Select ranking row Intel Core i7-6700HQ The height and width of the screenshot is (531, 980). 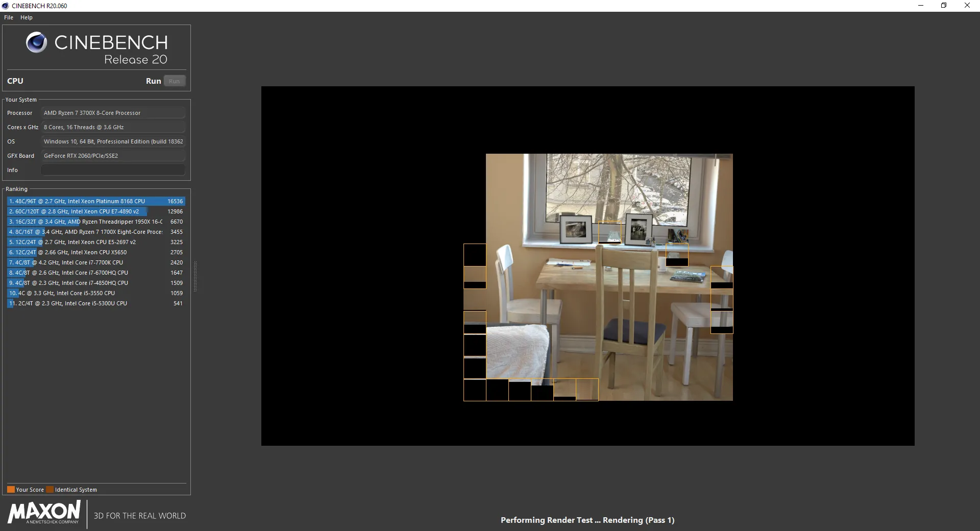click(96, 273)
